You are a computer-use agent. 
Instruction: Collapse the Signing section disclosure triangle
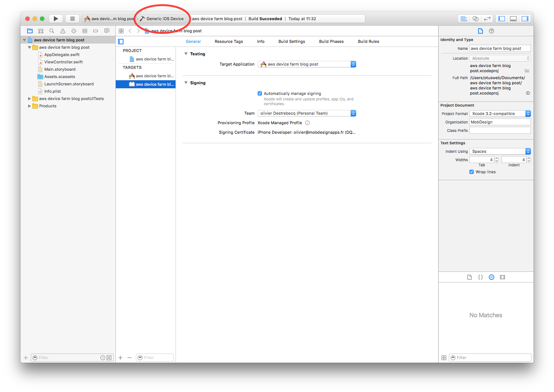tap(186, 83)
